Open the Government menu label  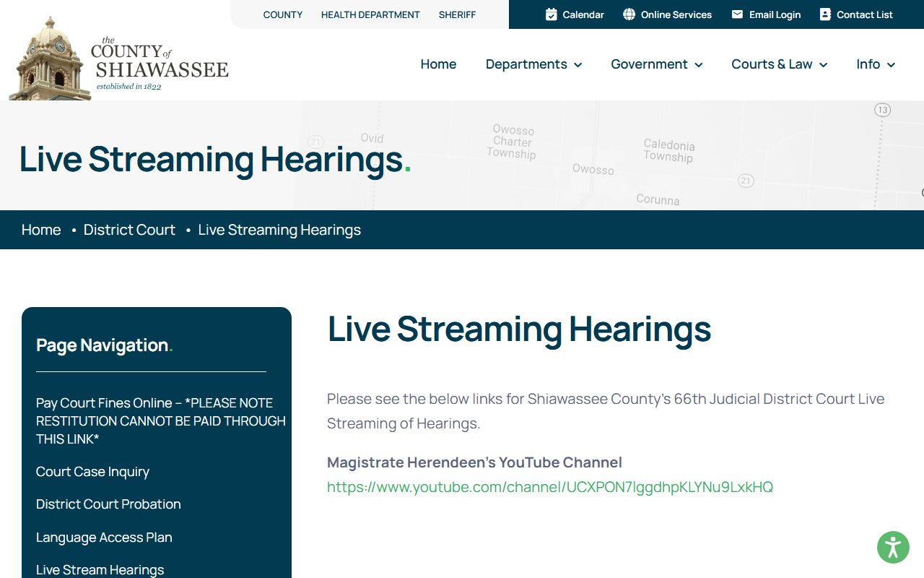649,64
